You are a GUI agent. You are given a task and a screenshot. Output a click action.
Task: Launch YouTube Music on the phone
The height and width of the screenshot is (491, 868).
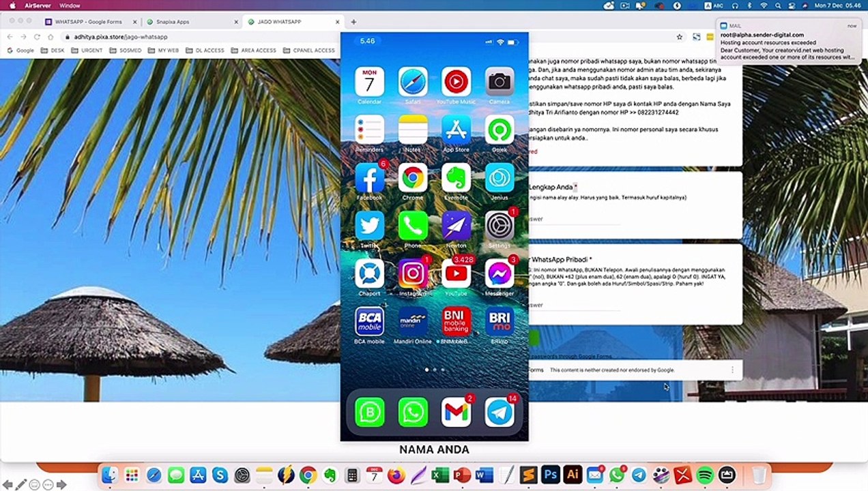click(x=457, y=82)
